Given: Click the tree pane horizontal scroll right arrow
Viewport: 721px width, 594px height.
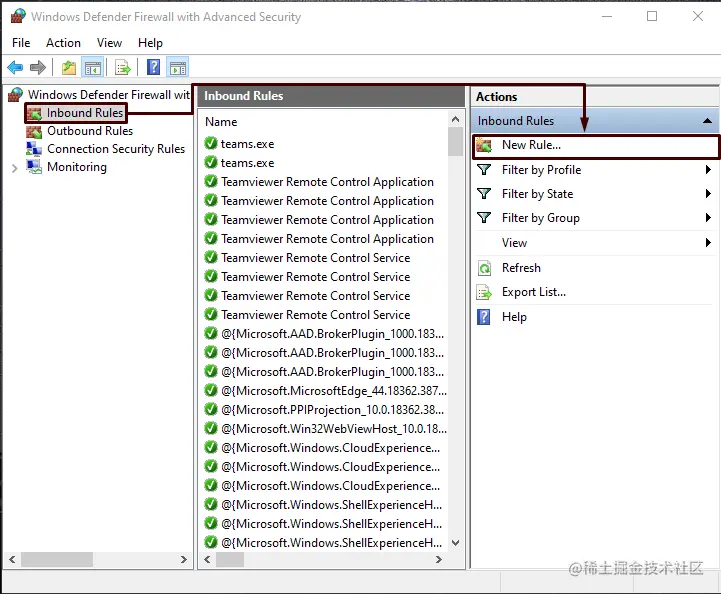Looking at the screenshot, I should pyautogui.click(x=184, y=560).
